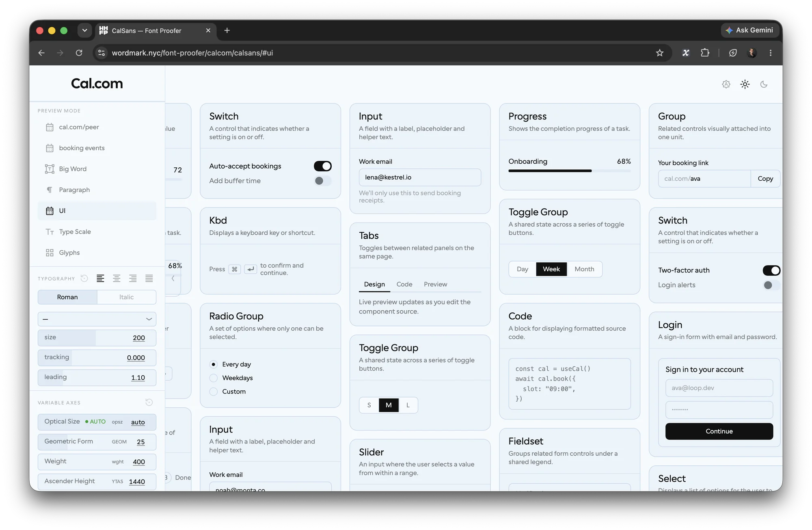Click Work email field lena@kestrel.io

coord(420,177)
